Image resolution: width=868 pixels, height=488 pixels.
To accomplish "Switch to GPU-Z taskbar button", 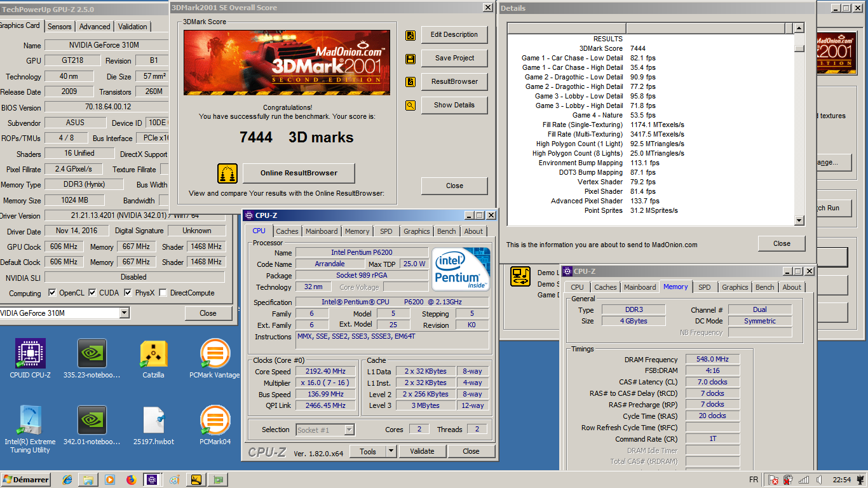I will pyautogui.click(x=219, y=480).
